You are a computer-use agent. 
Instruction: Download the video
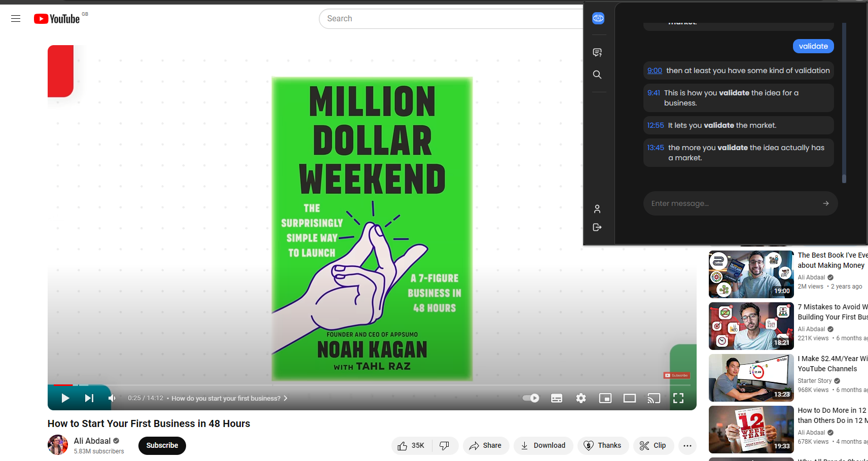[543, 445]
